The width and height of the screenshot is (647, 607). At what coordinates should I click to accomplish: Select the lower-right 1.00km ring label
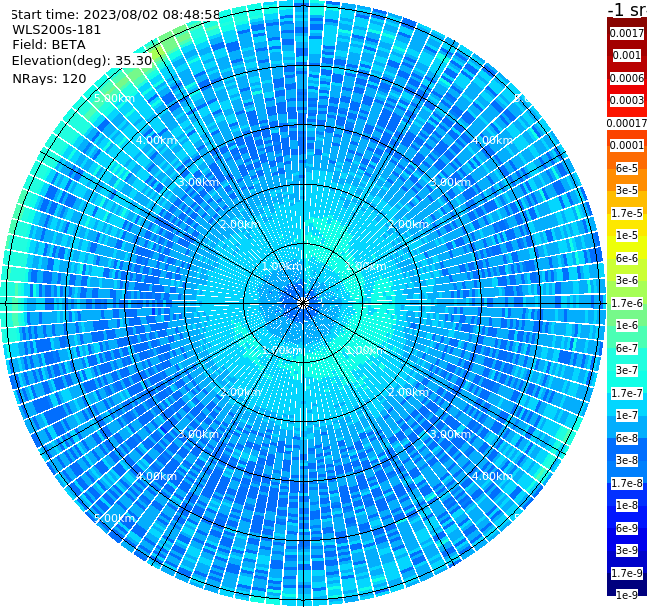(x=366, y=350)
